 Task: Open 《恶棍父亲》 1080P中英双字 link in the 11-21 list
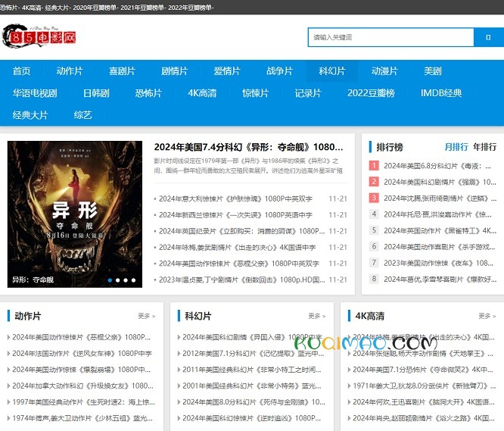pyautogui.click(x=239, y=264)
